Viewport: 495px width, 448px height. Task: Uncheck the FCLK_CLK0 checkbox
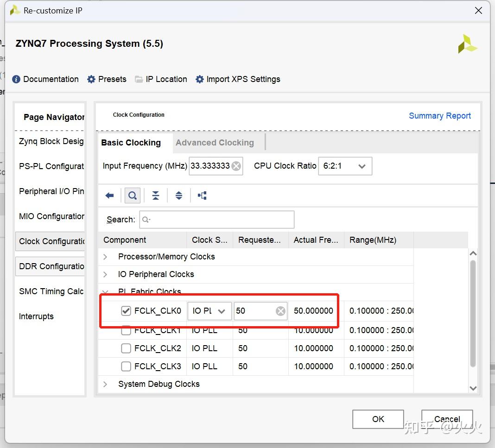[126, 311]
